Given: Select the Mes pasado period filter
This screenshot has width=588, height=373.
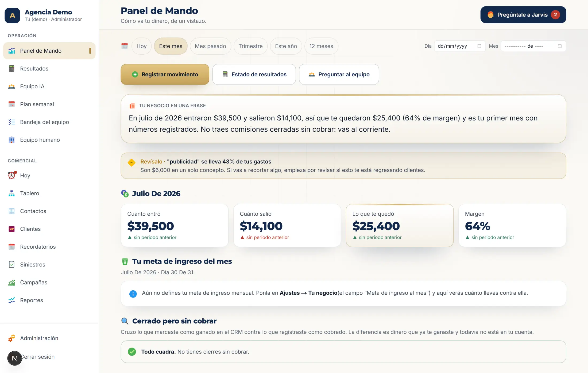Looking at the screenshot, I should point(210,46).
